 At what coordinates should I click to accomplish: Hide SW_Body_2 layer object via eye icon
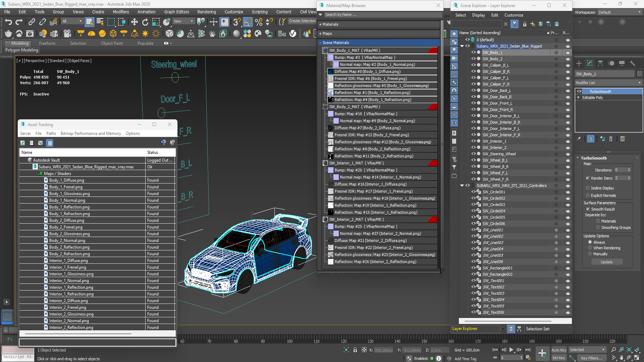[473, 59]
